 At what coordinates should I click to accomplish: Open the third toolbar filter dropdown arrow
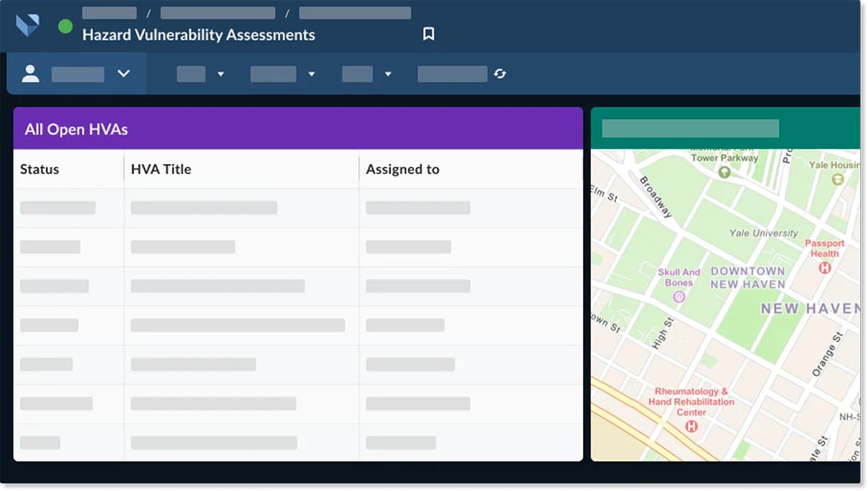[388, 74]
